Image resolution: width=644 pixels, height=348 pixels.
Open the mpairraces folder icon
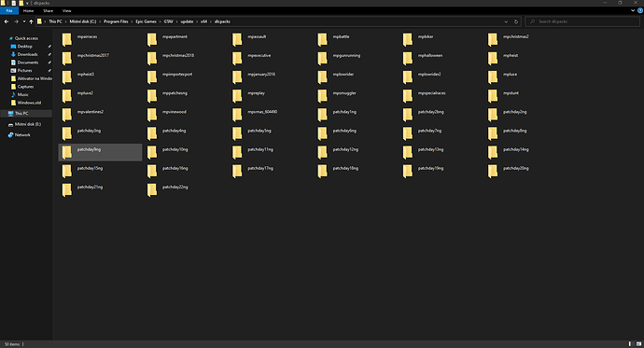pyautogui.click(x=66, y=40)
